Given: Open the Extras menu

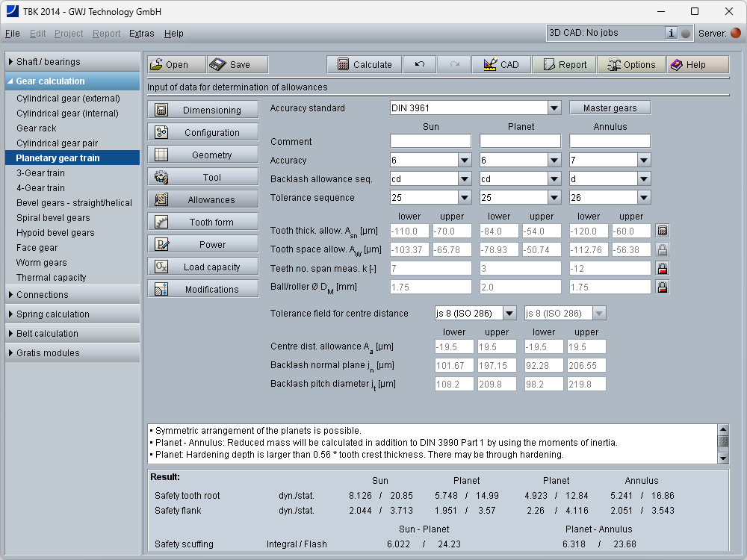Looking at the screenshot, I should coord(141,34).
